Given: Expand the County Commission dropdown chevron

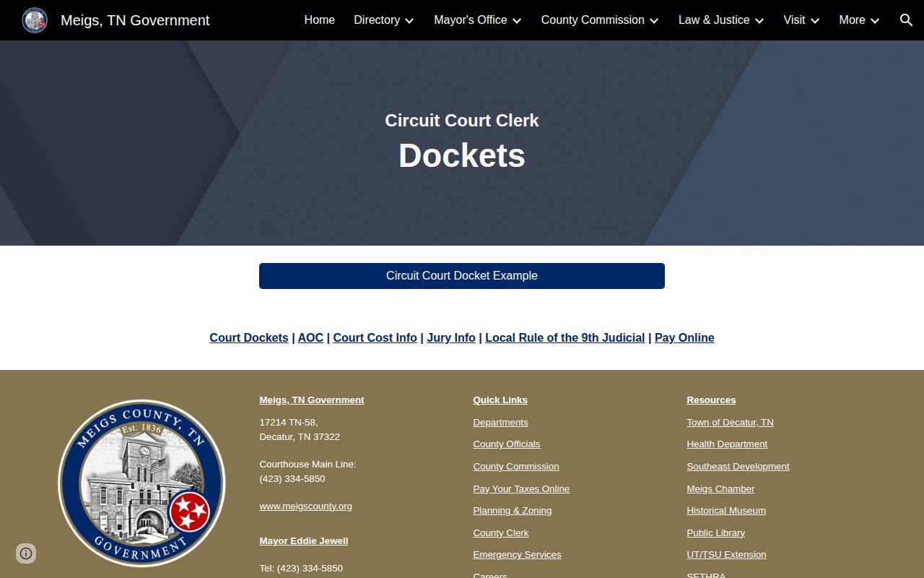Looking at the screenshot, I should click(x=654, y=21).
